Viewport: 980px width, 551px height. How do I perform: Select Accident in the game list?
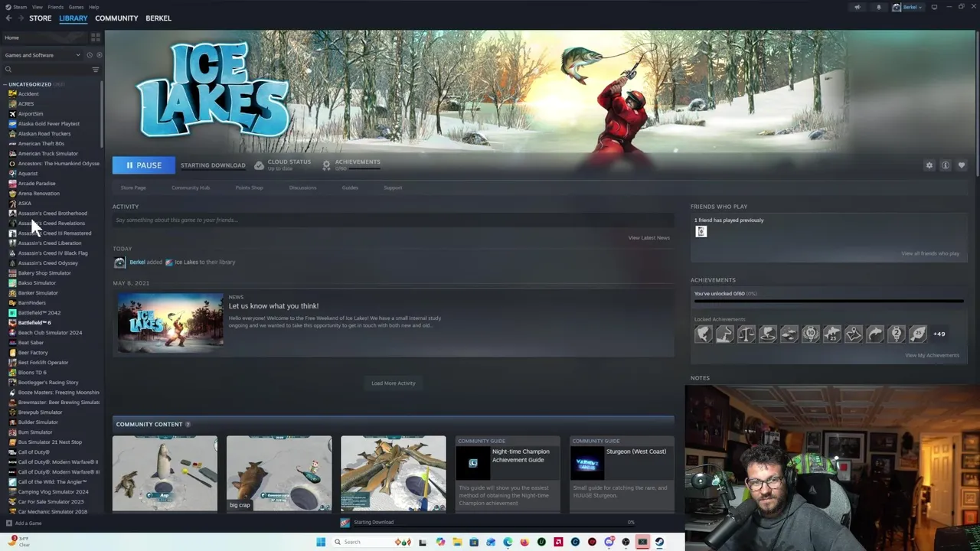point(28,94)
